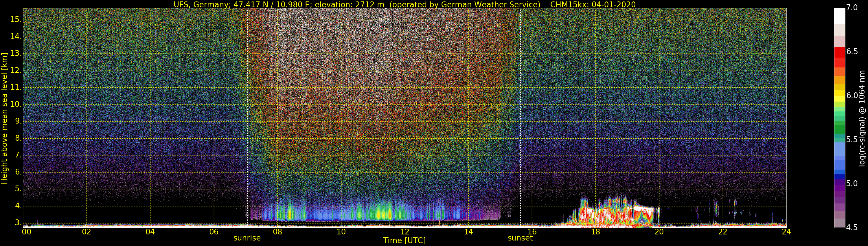Click the height axis tick '7.'
The height and width of the screenshot is (246, 868).
(18, 155)
